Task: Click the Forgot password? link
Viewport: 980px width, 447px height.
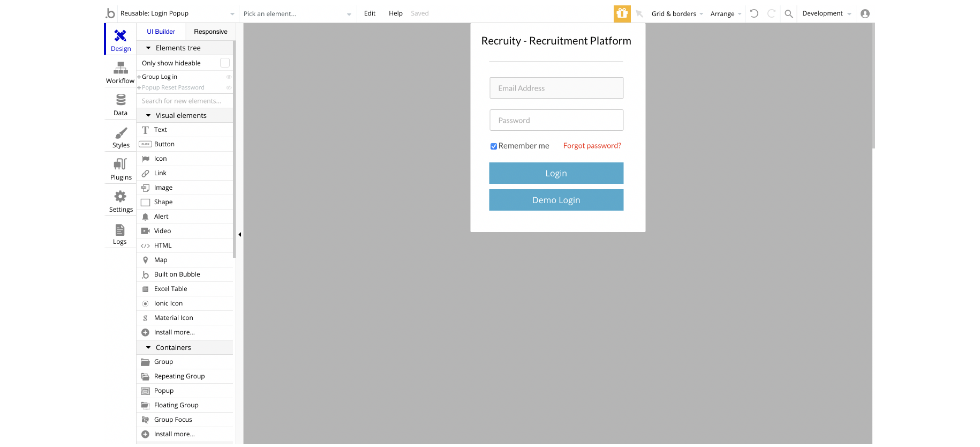Action: click(x=592, y=146)
